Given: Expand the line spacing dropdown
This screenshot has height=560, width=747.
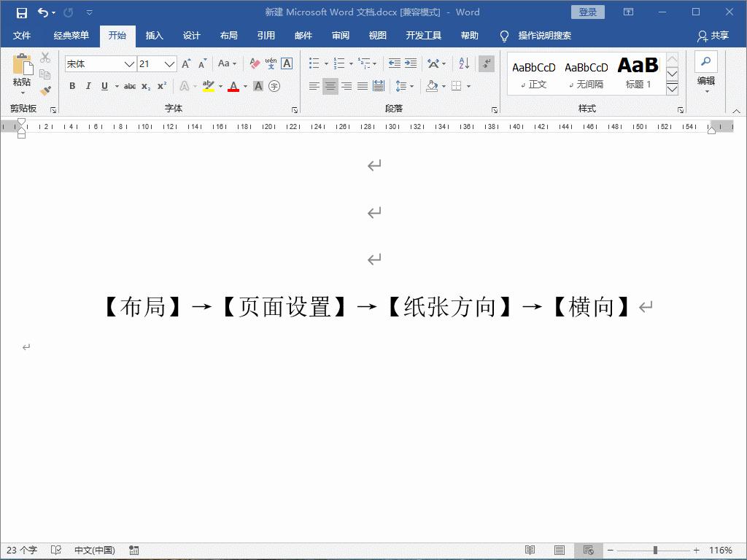Looking at the screenshot, I should click(x=410, y=86).
